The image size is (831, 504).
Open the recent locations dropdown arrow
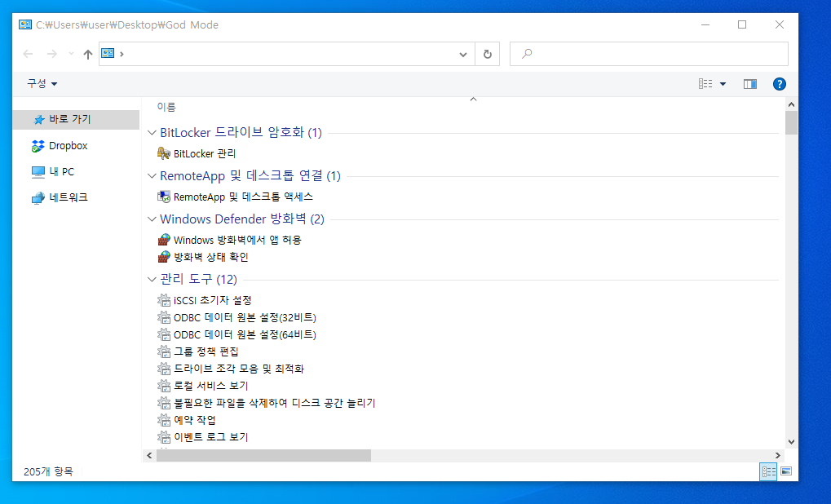click(71, 54)
